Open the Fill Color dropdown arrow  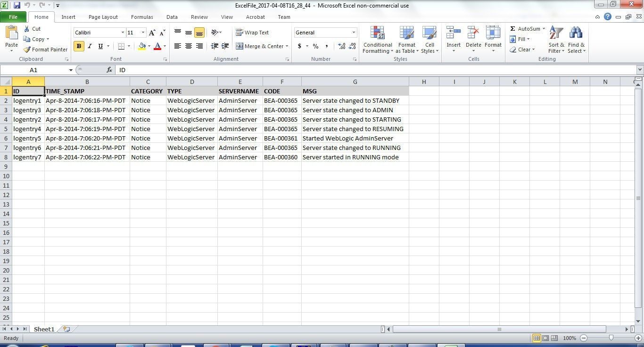click(149, 46)
